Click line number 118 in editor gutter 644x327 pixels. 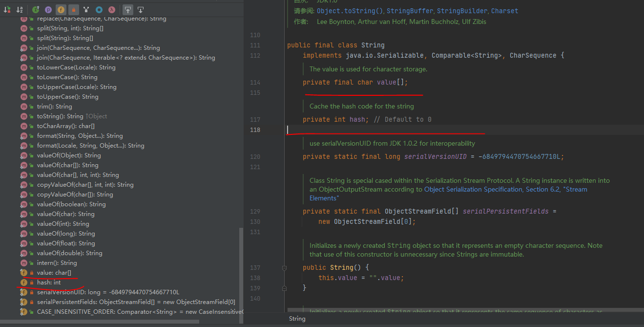(x=255, y=130)
